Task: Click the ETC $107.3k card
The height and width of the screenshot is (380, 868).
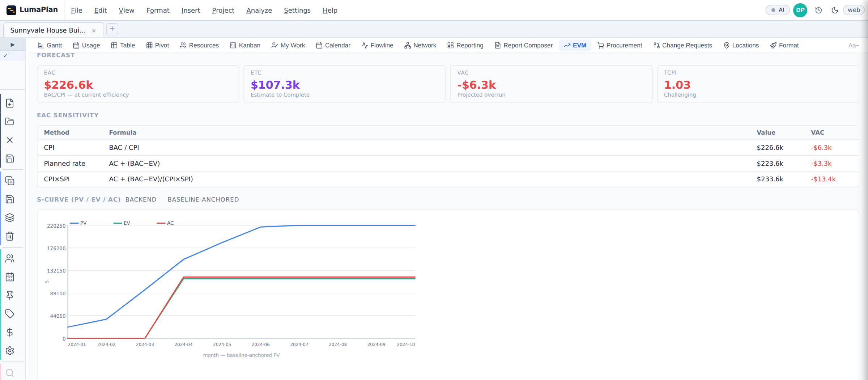Action: tap(344, 84)
